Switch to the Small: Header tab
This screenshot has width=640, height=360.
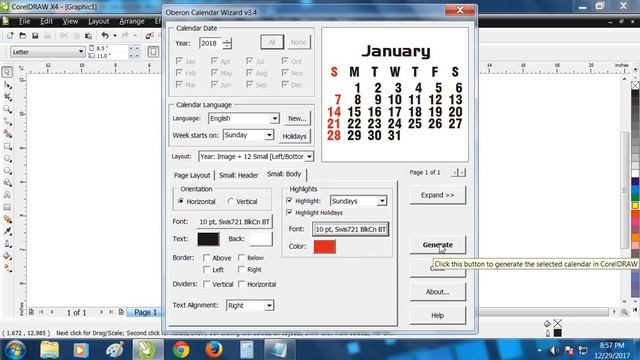tap(238, 175)
